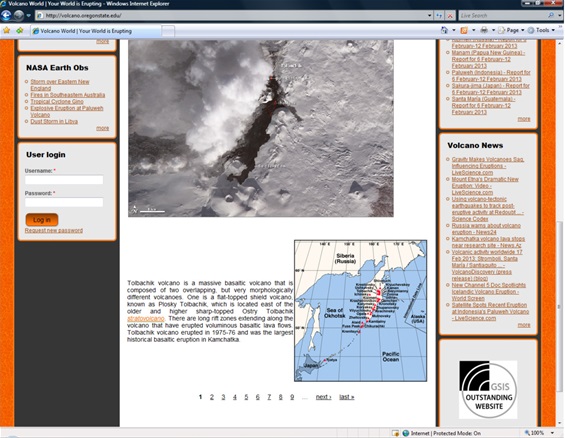
Task: Open the zoom level 100% dropdown
Action: (x=539, y=433)
